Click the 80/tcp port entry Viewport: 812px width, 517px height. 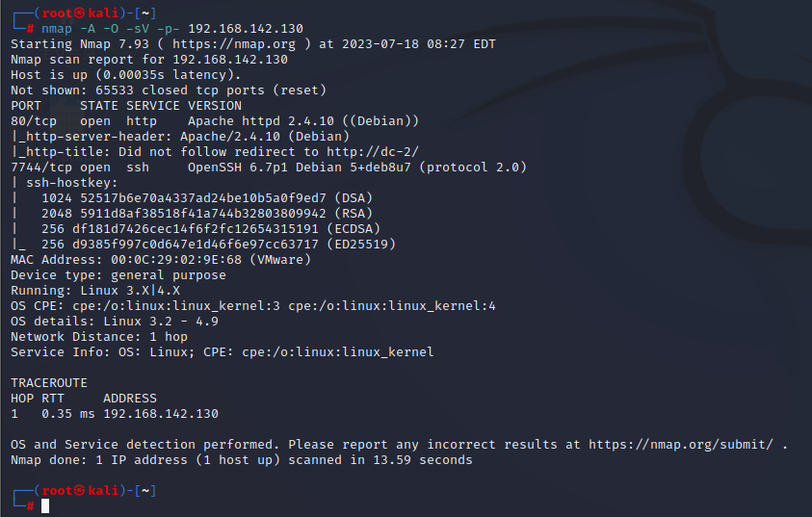(x=34, y=121)
